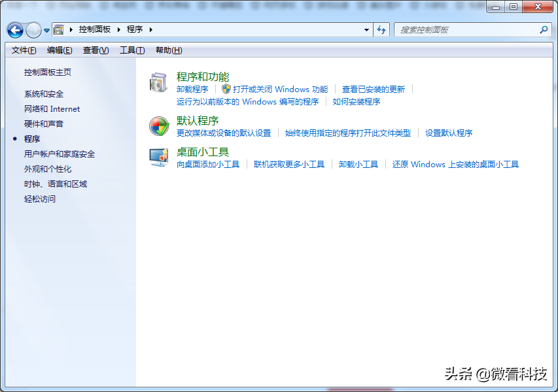Click 更改媒体或设备的默认设置 link
Viewport: 558px width, 392px height.
pos(224,133)
